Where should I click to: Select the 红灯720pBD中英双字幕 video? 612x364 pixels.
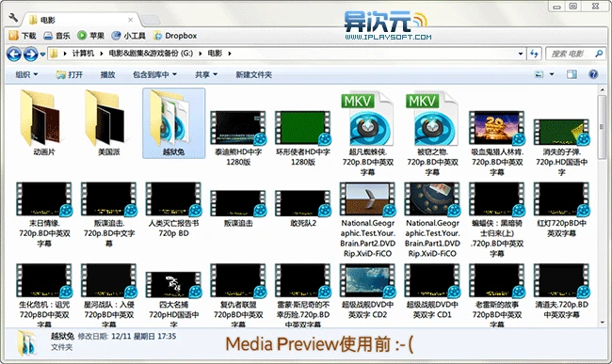562,211
